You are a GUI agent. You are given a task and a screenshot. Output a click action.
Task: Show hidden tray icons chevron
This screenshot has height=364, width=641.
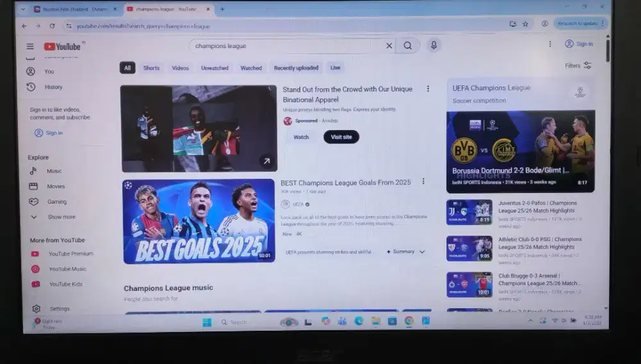[x=531, y=320]
